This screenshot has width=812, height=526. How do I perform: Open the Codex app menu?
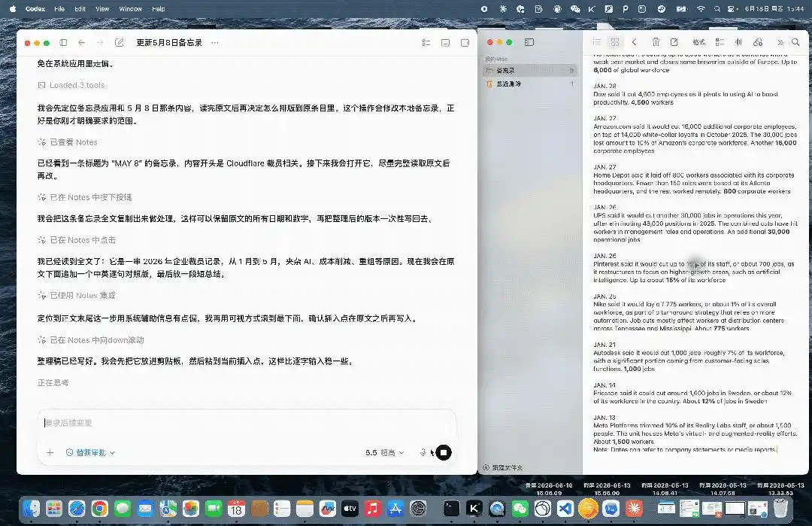pyautogui.click(x=35, y=9)
